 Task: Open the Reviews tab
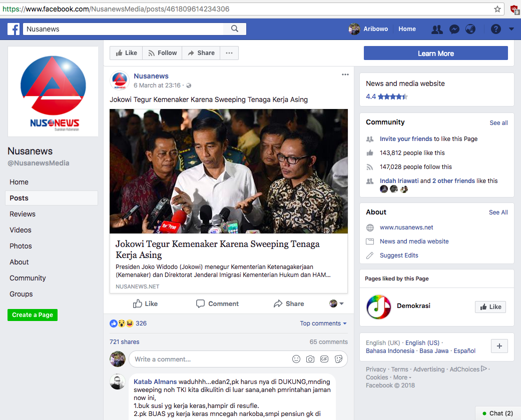click(22, 214)
